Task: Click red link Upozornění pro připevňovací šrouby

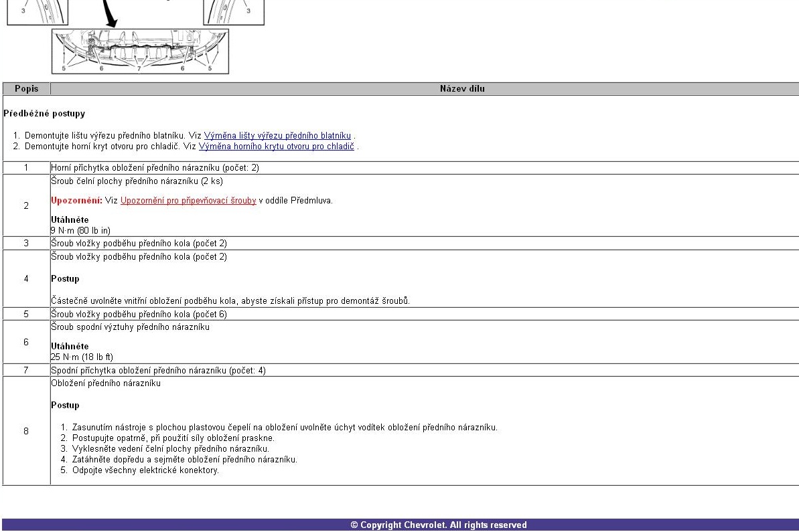Action: click(188, 200)
